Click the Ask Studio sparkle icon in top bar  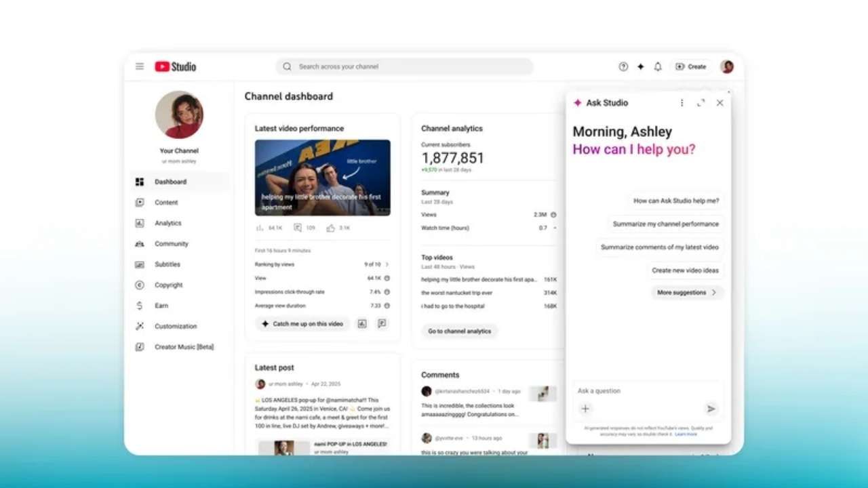click(x=640, y=66)
